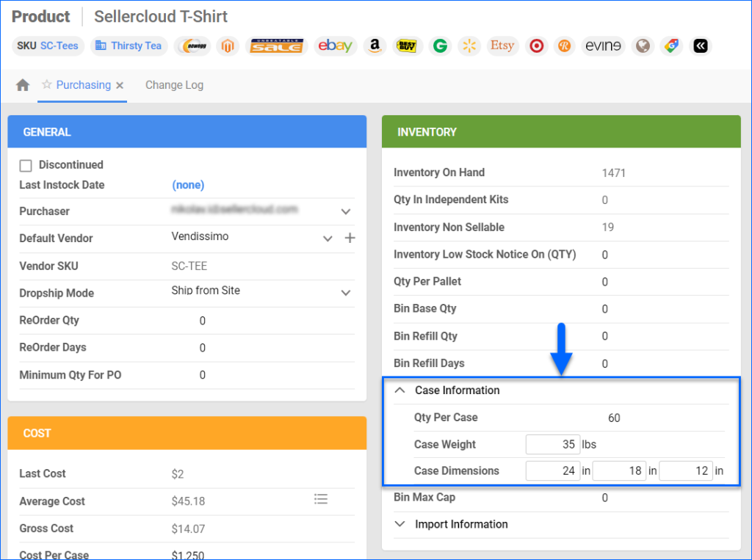Star the Purchasing tab as favorite
Screen dimensions: 752x560
pyautogui.click(x=48, y=85)
